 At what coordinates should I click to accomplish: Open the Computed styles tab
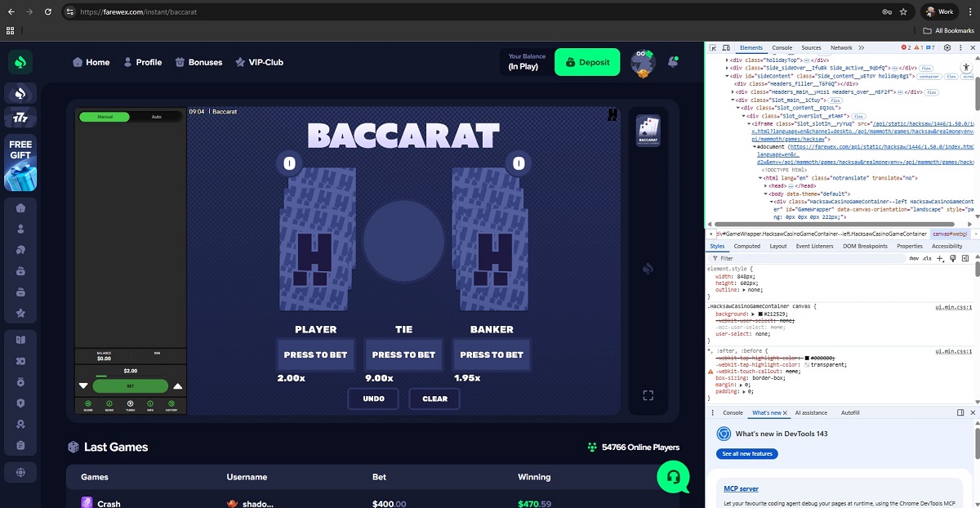pos(746,246)
